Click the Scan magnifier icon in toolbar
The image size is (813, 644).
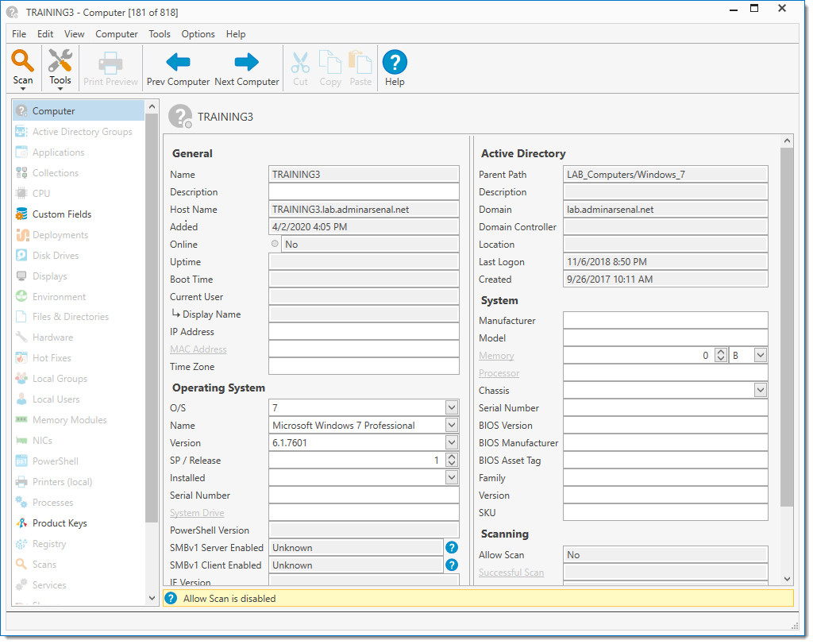23,61
